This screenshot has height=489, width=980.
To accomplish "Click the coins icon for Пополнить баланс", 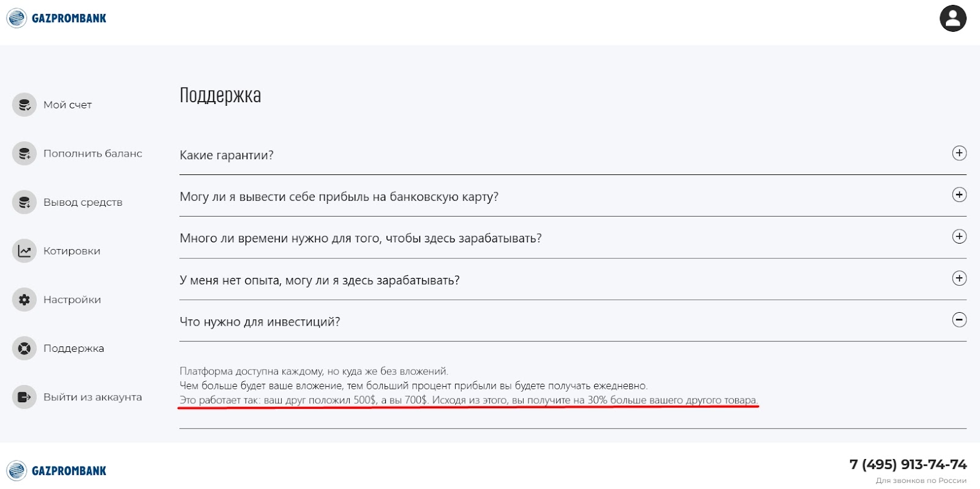I will [x=24, y=154].
